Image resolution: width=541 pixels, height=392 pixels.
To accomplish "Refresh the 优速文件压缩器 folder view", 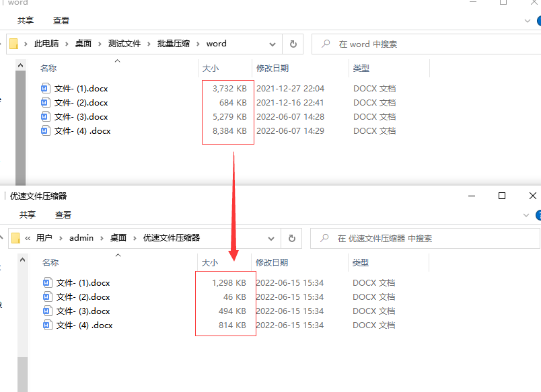I will (x=292, y=238).
